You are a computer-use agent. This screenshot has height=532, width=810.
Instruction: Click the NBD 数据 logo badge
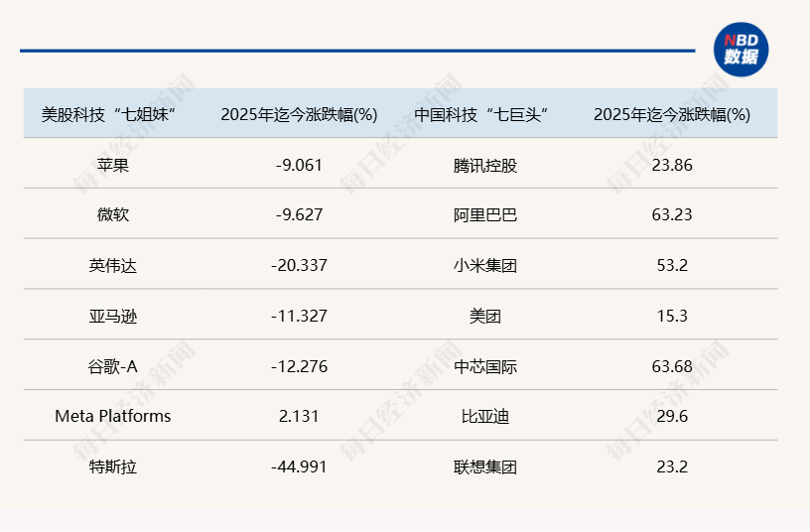(x=741, y=50)
